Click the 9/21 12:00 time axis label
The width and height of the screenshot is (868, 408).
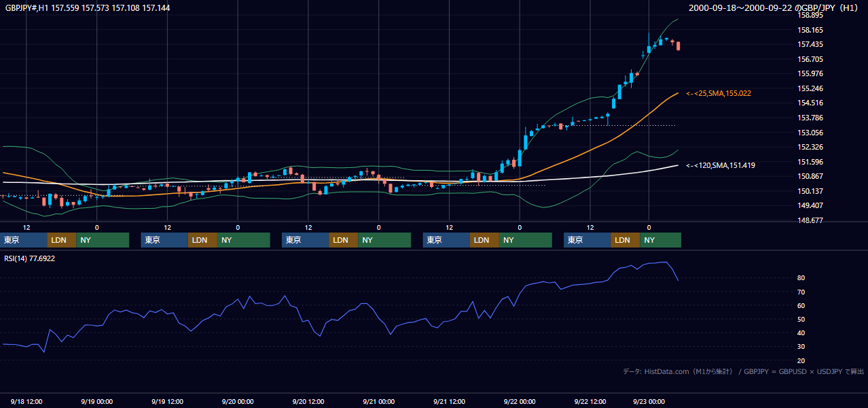pyautogui.click(x=450, y=401)
